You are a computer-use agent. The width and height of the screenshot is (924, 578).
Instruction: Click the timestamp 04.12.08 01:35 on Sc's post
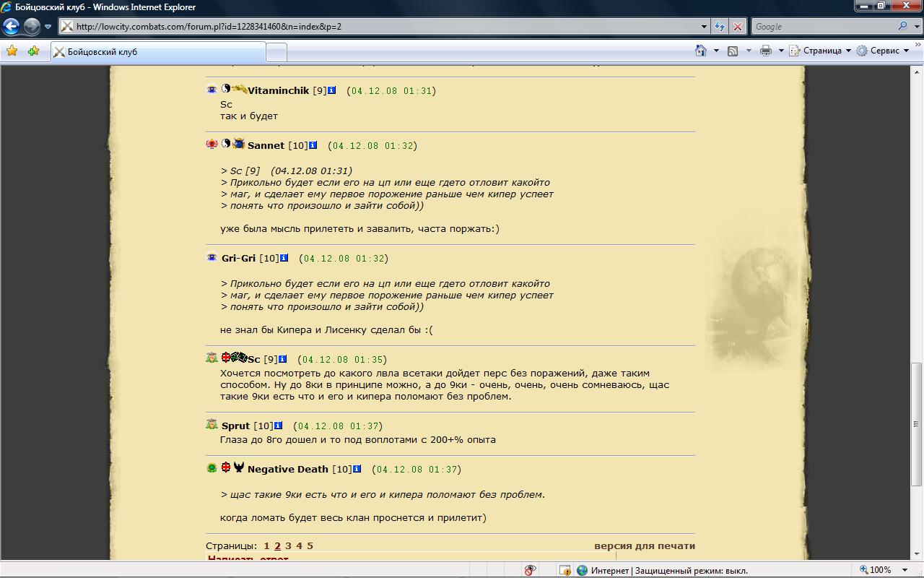[342, 359]
